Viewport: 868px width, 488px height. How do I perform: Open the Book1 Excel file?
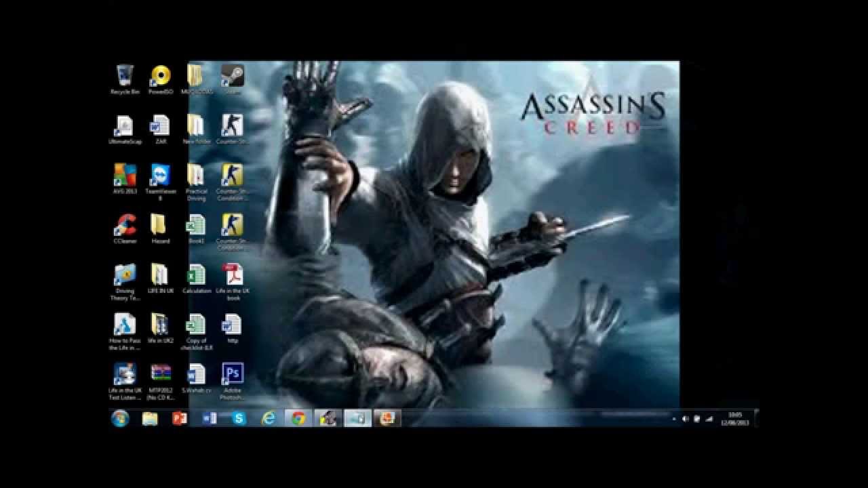pyautogui.click(x=197, y=229)
